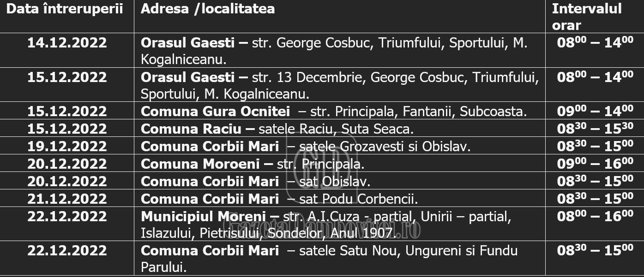The height and width of the screenshot is (277, 644).
Task: Select the 19.12.2022 date cell
Action: tap(67, 147)
